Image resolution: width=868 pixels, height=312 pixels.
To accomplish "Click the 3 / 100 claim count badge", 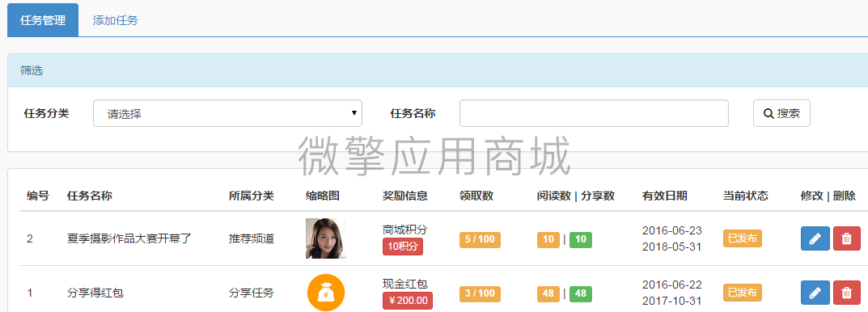I will [x=480, y=293].
